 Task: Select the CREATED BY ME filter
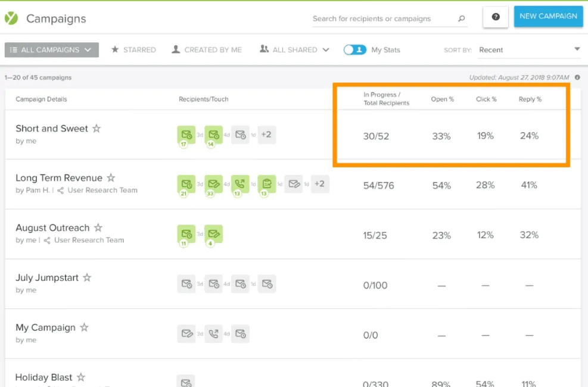coord(206,50)
